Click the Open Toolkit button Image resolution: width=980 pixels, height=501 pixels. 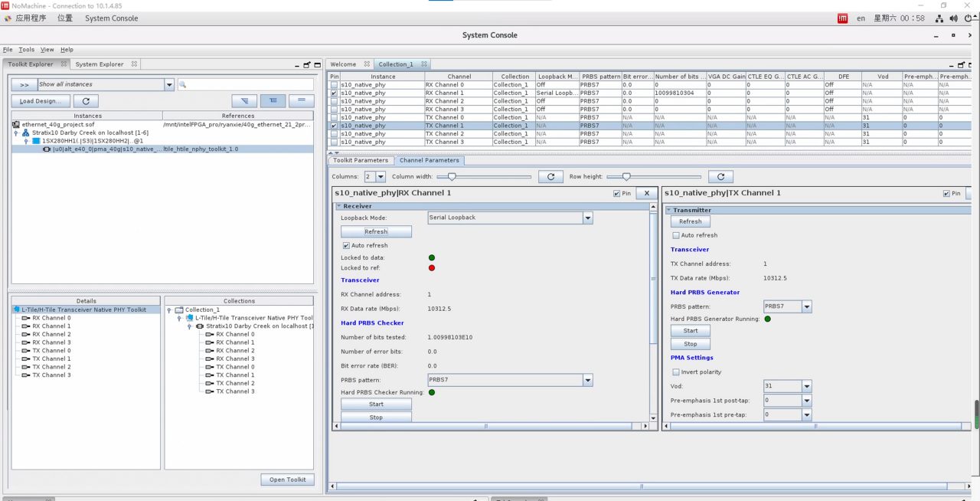pos(287,480)
